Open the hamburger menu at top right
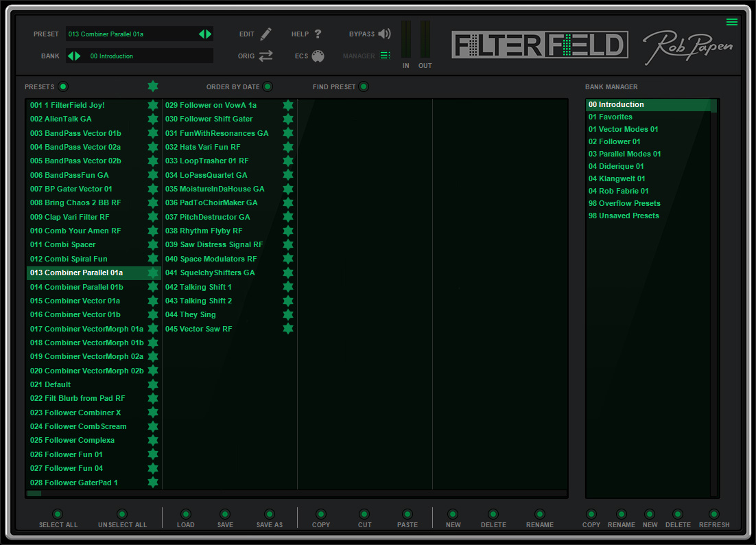The image size is (756, 545). [x=732, y=22]
